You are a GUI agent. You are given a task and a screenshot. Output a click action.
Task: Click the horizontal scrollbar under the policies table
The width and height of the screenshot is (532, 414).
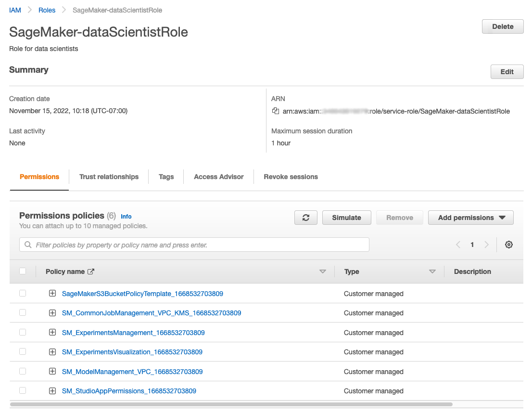(x=231, y=404)
